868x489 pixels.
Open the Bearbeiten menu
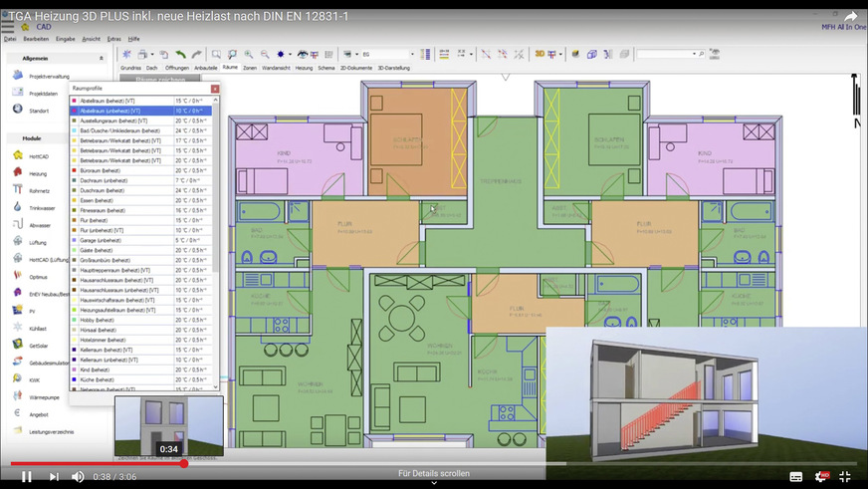point(36,39)
